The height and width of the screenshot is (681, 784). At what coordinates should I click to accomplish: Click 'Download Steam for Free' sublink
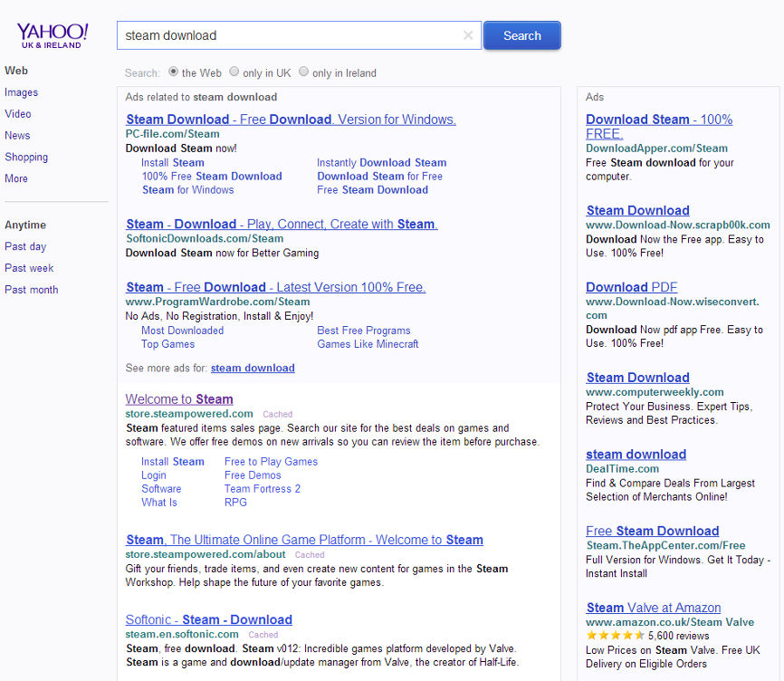tap(379, 176)
